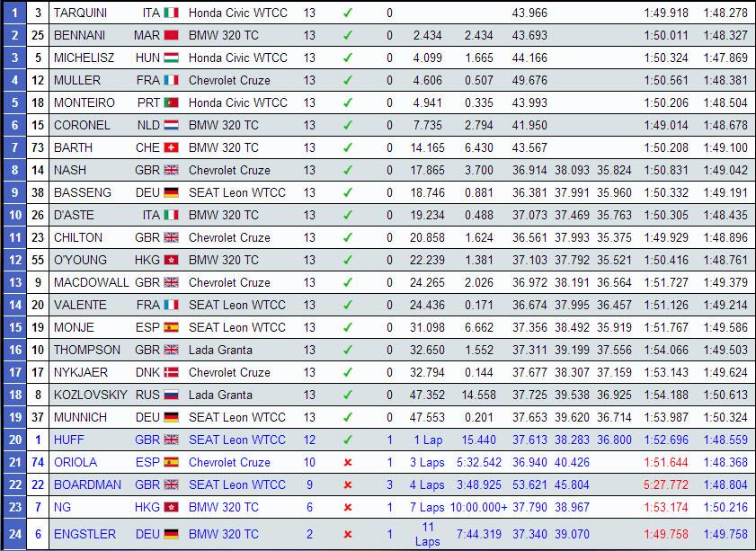Select driver name TARQUINI
Screen dimensions: 756x551
pos(81,13)
